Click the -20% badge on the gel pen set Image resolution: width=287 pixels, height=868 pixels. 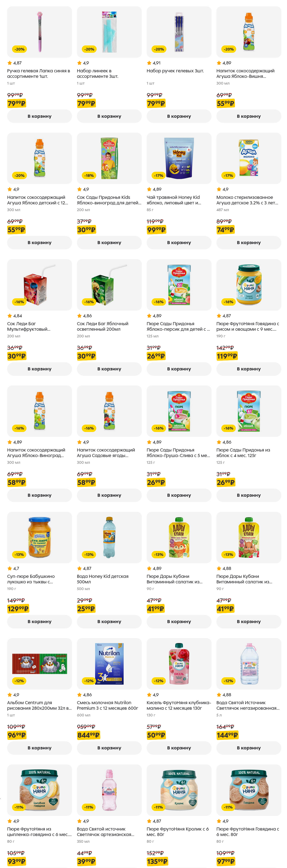[159, 49]
